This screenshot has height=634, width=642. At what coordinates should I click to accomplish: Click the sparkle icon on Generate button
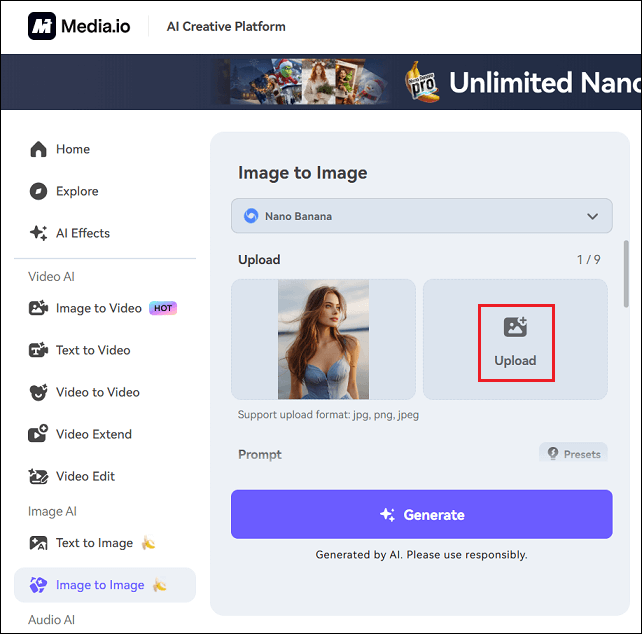(x=387, y=514)
